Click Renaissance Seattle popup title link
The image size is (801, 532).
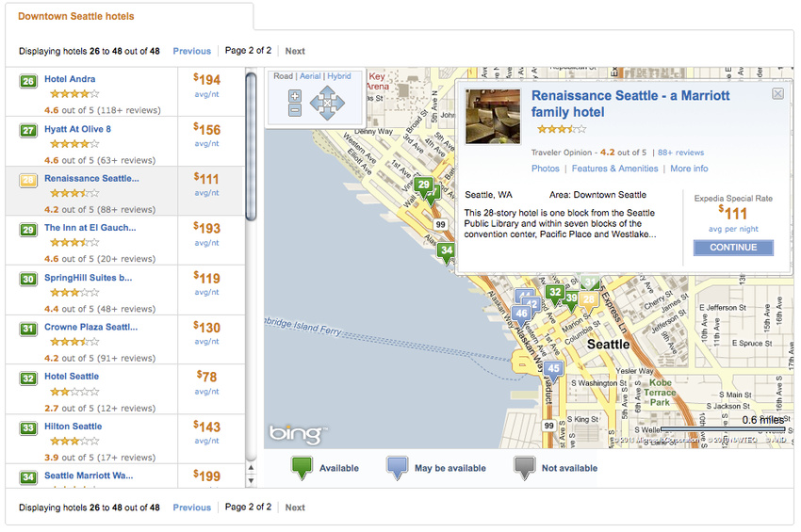[630, 104]
